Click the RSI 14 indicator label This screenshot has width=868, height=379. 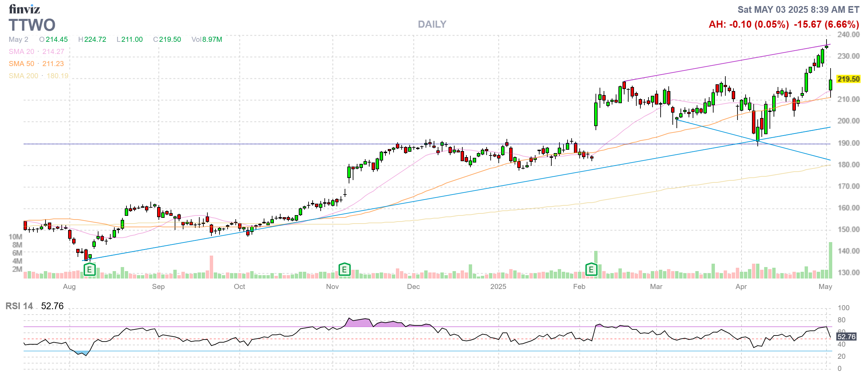[x=19, y=306]
